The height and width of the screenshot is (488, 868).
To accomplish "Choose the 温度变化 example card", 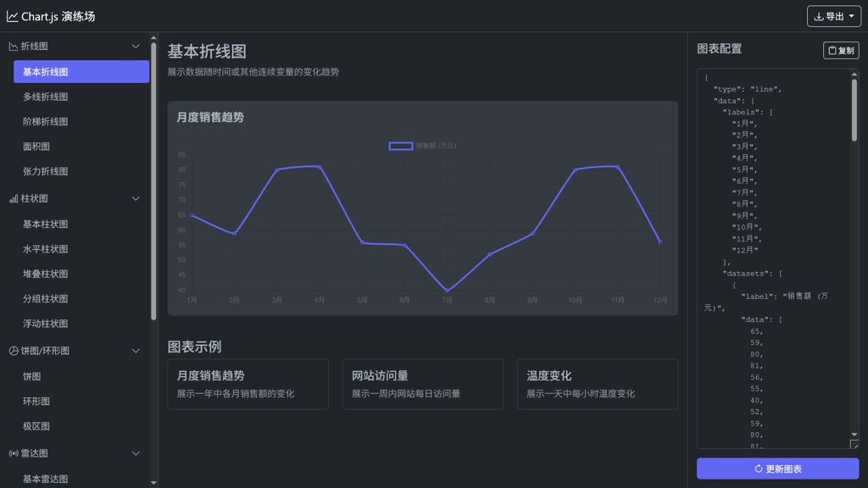I will point(597,384).
